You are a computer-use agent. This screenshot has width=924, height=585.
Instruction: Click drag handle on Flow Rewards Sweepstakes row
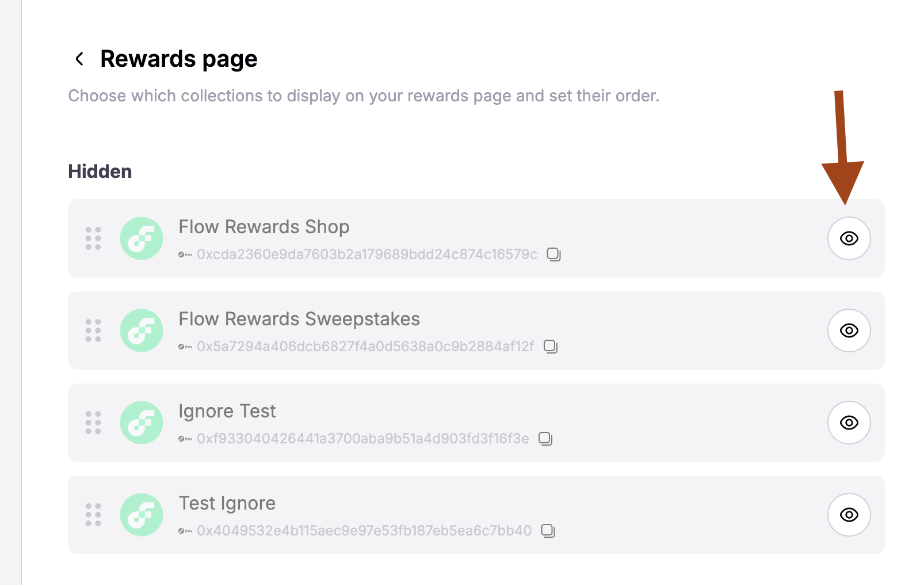(93, 331)
